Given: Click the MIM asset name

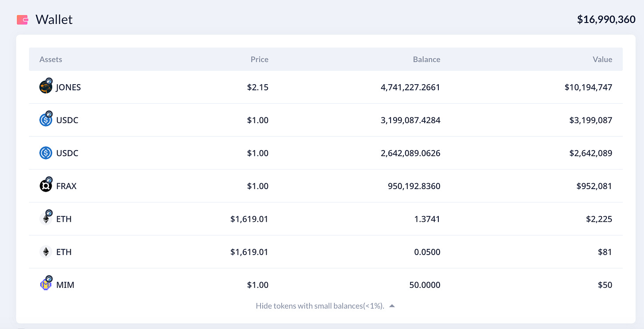Looking at the screenshot, I should click(x=65, y=285).
